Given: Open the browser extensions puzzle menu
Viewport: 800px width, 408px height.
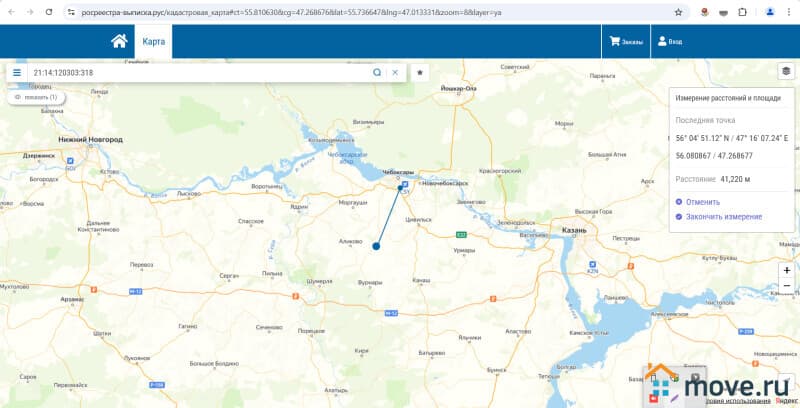Looking at the screenshot, I should (742, 12).
